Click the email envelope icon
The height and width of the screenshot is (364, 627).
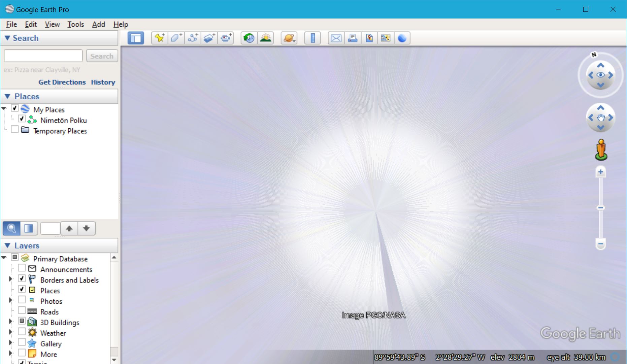(336, 38)
